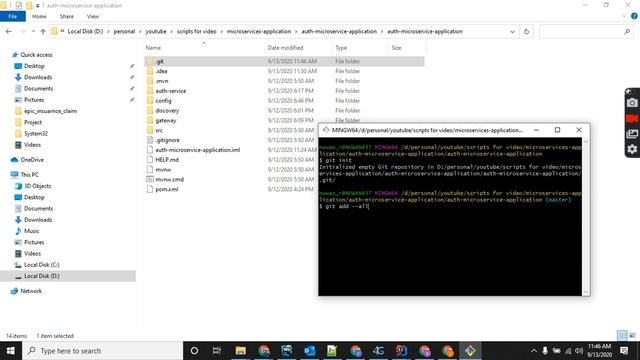The width and height of the screenshot is (640, 360).
Task: Select the .idea folder
Action: pos(161,71)
